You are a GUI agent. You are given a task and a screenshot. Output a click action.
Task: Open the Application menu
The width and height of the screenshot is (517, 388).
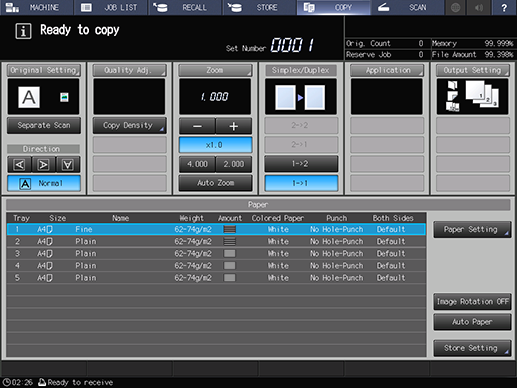pos(387,70)
